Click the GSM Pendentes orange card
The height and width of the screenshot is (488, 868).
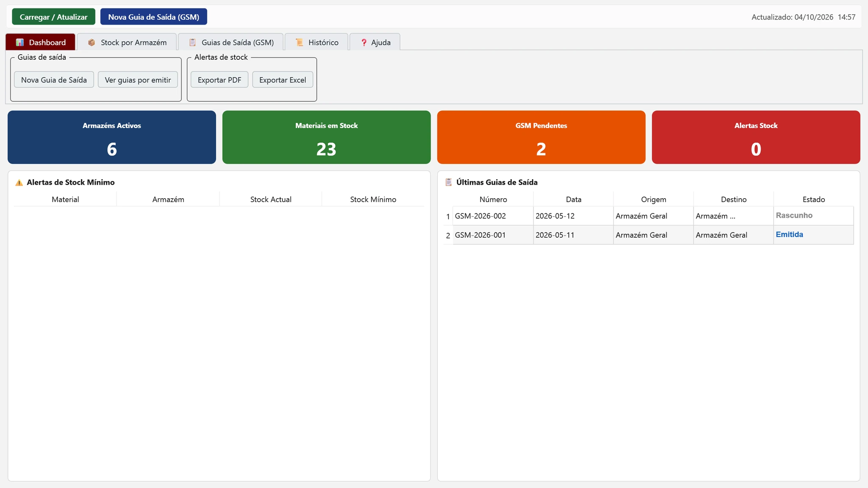(x=541, y=137)
